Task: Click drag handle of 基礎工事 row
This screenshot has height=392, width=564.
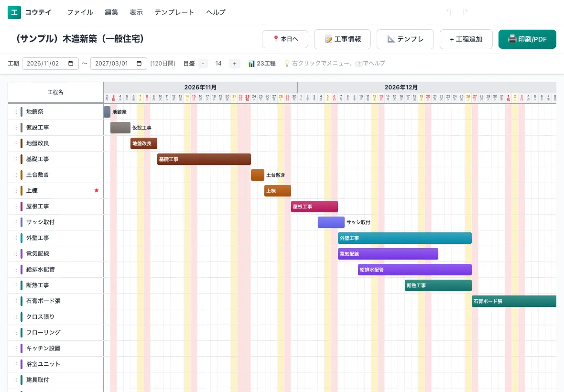Action: 15,159
